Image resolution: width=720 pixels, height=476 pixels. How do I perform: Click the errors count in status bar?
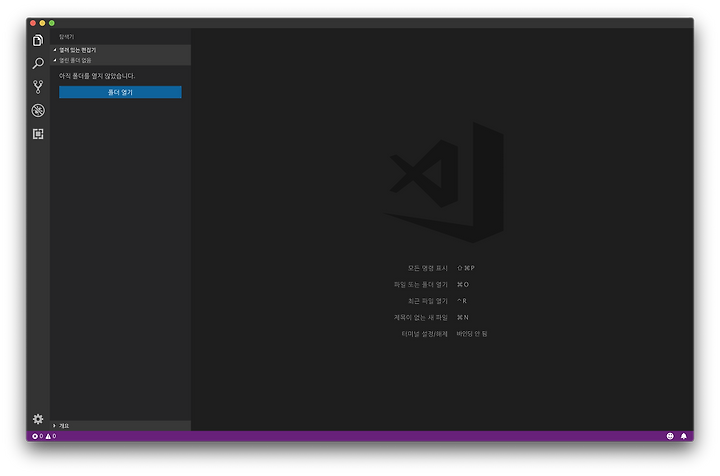point(38,436)
